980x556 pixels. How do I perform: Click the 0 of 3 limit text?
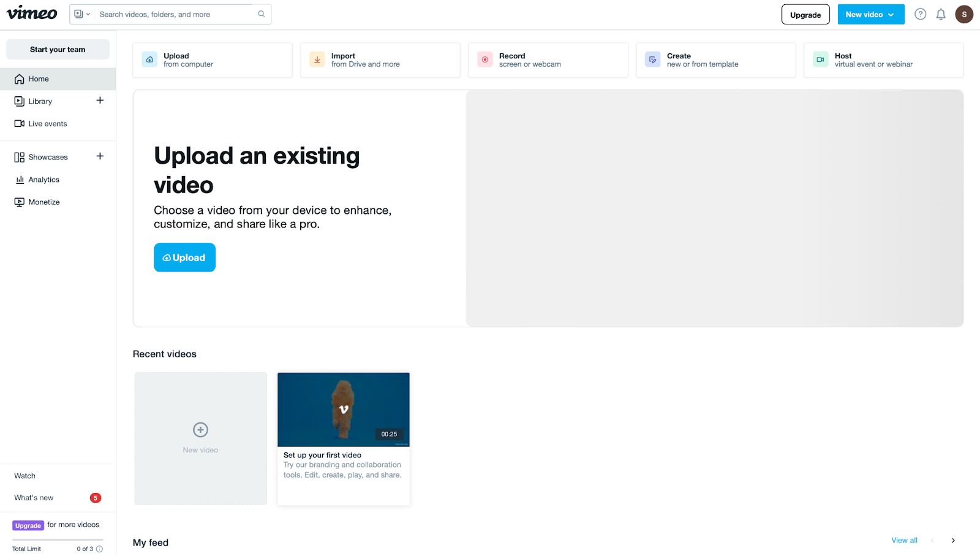(x=85, y=549)
